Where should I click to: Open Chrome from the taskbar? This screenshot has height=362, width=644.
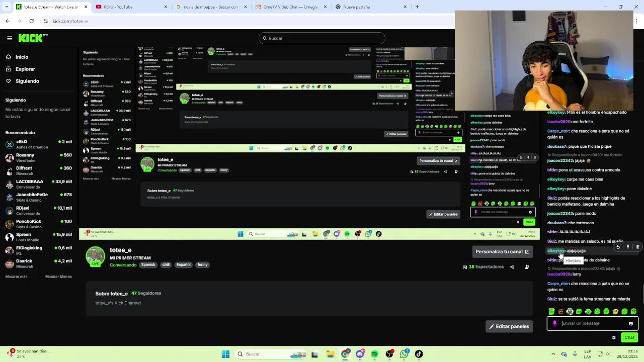[345, 354]
